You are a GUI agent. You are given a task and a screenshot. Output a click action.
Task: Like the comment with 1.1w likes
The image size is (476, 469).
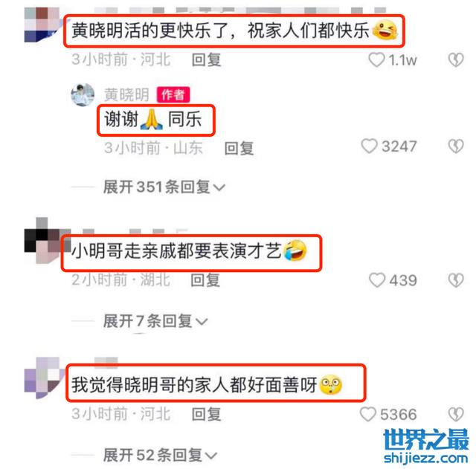[x=377, y=59]
